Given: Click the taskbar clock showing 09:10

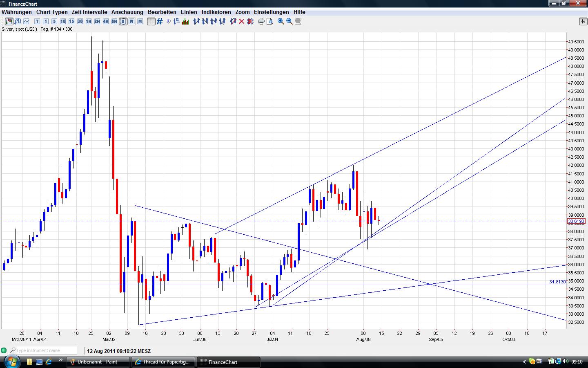Looking at the screenshot, I should (x=577, y=362).
